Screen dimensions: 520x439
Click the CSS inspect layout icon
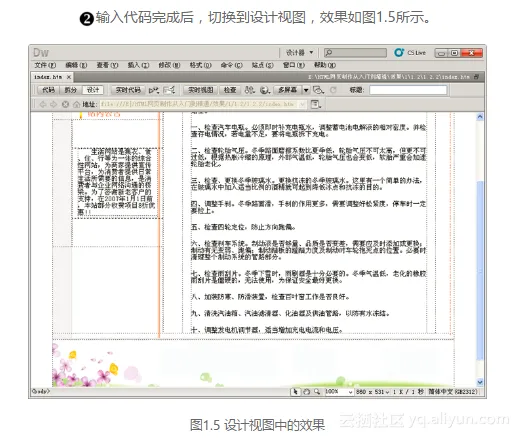[169, 90]
